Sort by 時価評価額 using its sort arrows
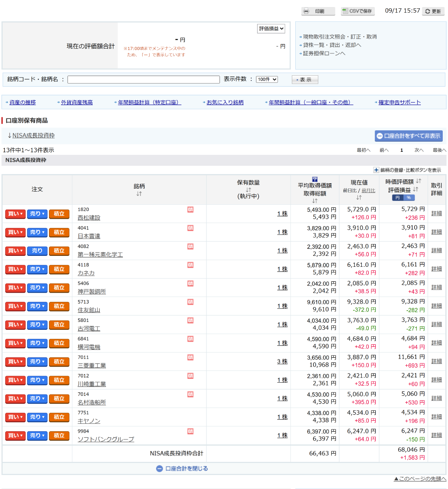448x489 pixels. coord(419,181)
